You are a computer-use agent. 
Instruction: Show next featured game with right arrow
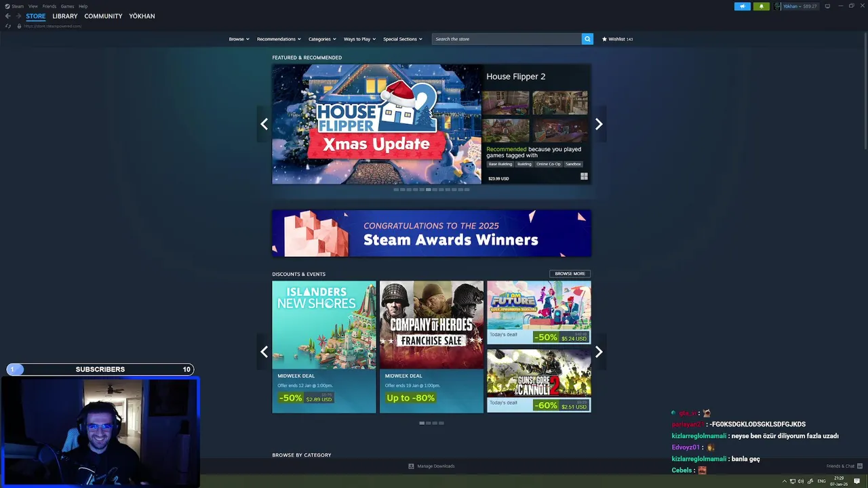599,124
